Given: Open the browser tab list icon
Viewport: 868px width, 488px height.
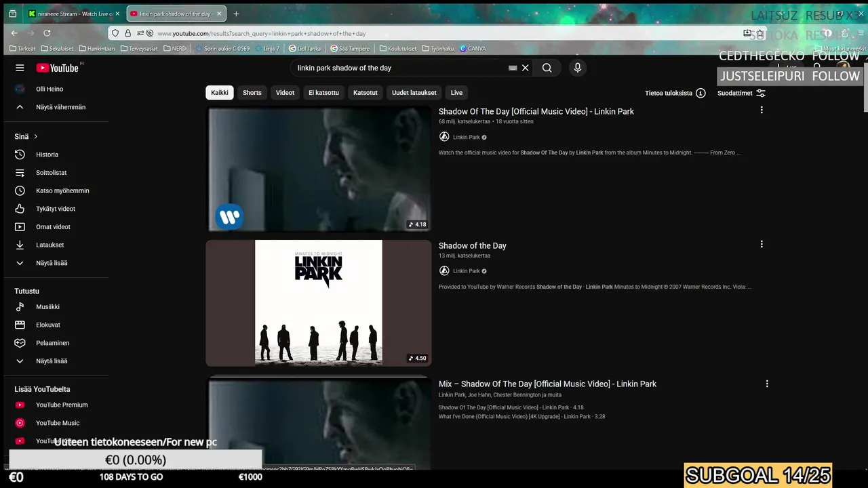Looking at the screenshot, I should pyautogui.click(x=12, y=14).
